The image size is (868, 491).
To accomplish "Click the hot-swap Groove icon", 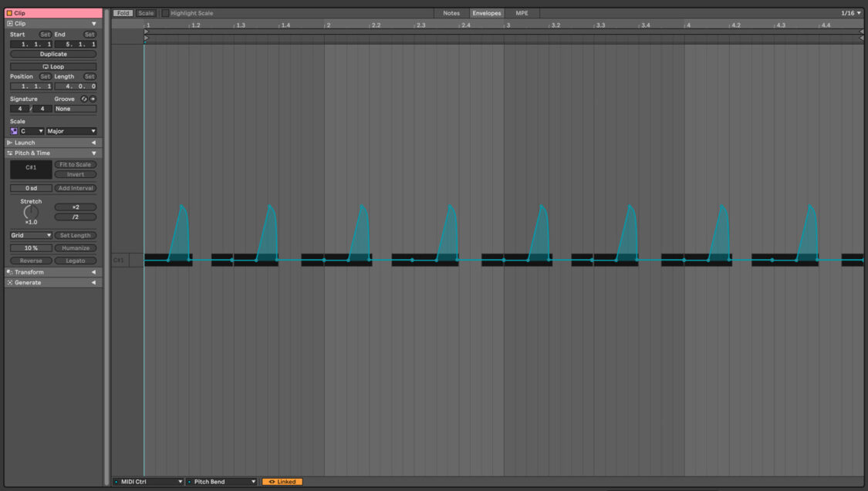I will pos(83,99).
